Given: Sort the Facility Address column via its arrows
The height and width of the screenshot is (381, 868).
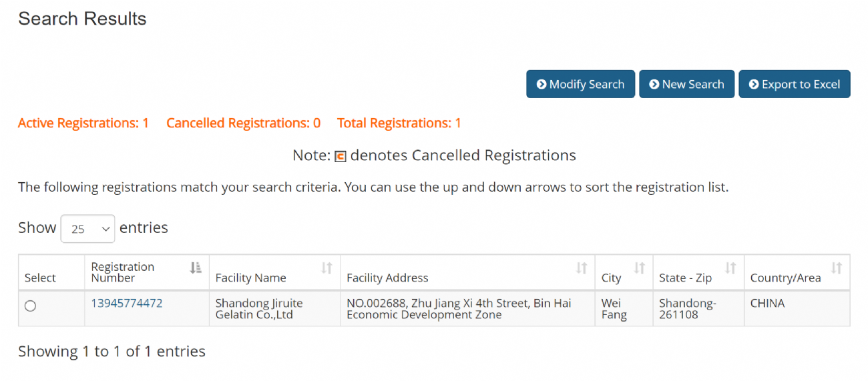Looking at the screenshot, I should (x=582, y=268).
